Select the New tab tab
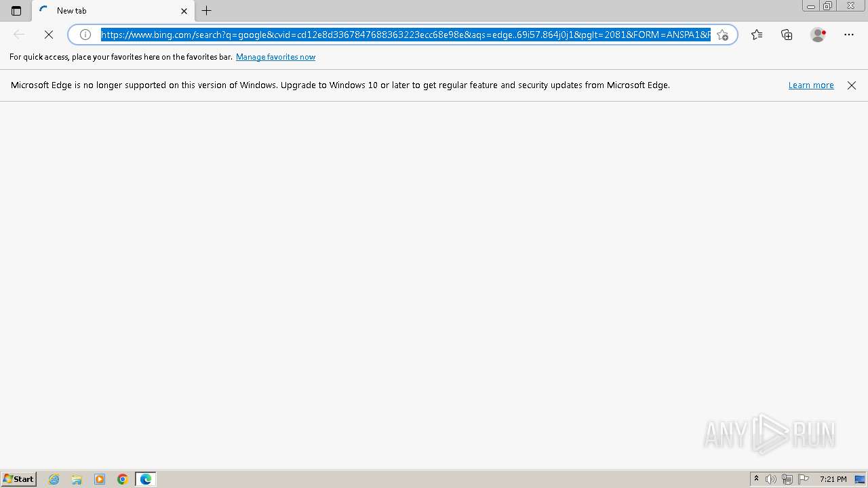The image size is (868, 488). [113, 11]
